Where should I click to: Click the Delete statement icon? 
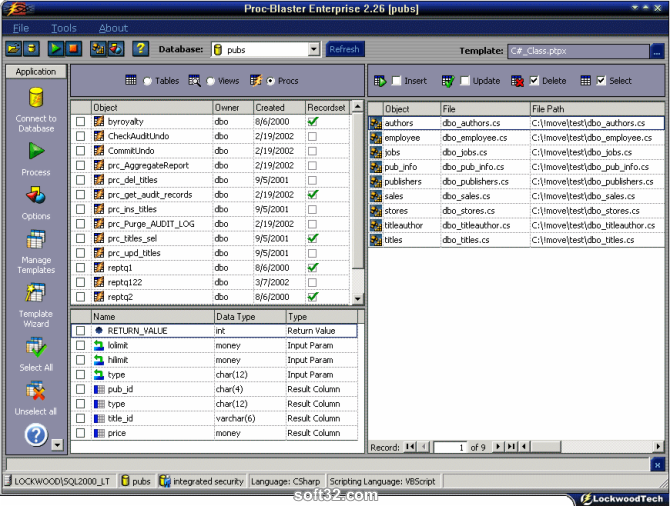click(x=517, y=81)
